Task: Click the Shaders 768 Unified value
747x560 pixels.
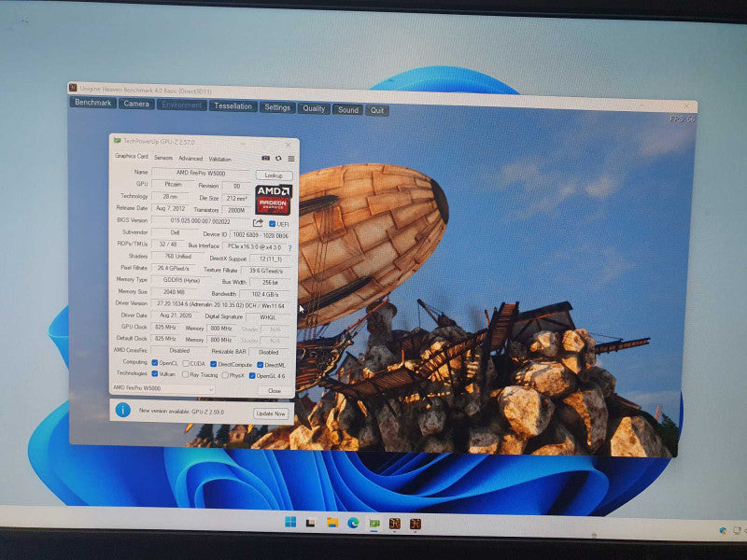Action: (x=177, y=256)
